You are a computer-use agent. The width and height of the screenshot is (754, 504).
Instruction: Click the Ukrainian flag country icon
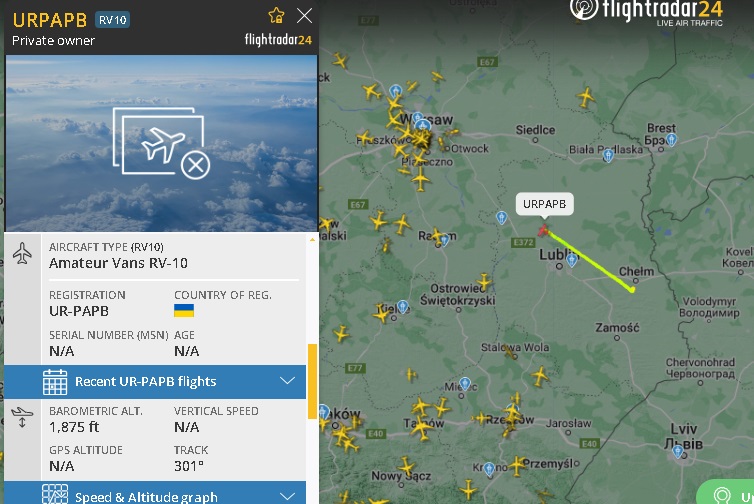point(184,310)
